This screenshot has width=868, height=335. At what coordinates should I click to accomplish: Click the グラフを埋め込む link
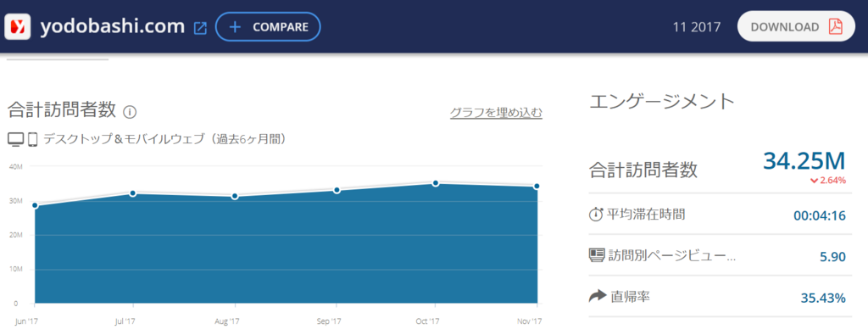point(496,113)
